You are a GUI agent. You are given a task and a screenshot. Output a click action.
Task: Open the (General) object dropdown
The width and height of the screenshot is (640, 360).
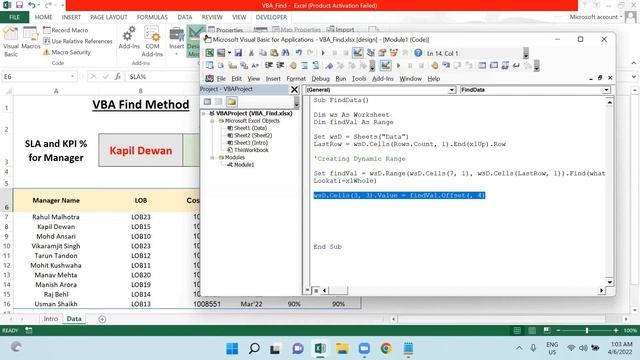point(451,90)
